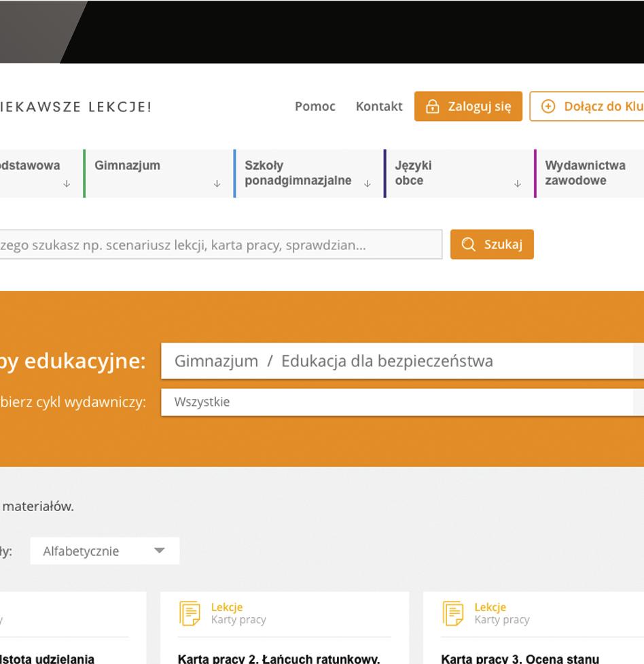Click the Zaloguj się label
The height and width of the screenshot is (664, 644).
click(x=480, y=106)
